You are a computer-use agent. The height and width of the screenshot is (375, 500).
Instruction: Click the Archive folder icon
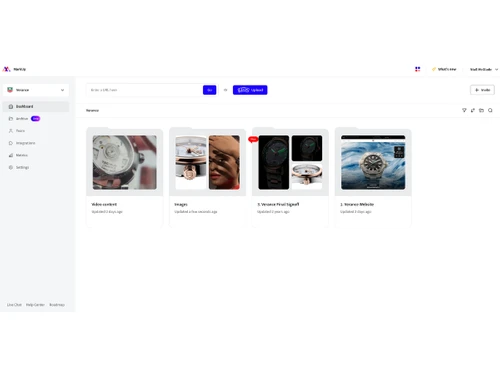[11, 119]
